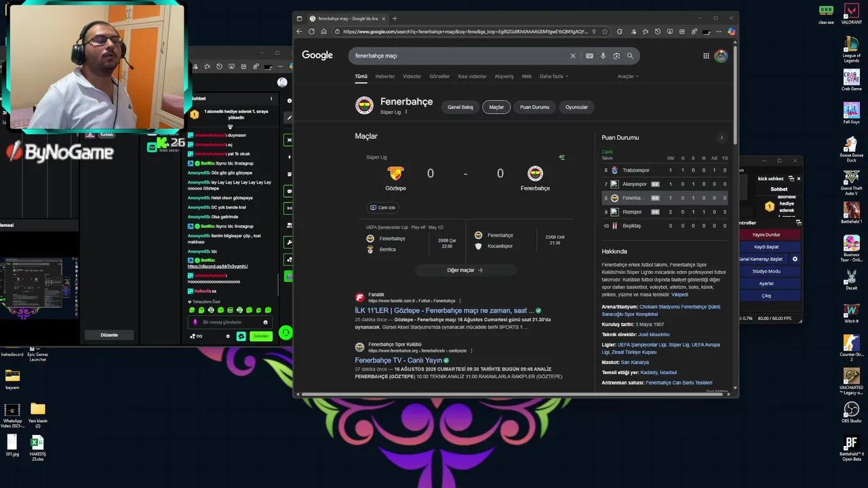The image size is (868, 488).
Task: Open virtual camera gear settings in OBS
Action: (x=795, y=259)
